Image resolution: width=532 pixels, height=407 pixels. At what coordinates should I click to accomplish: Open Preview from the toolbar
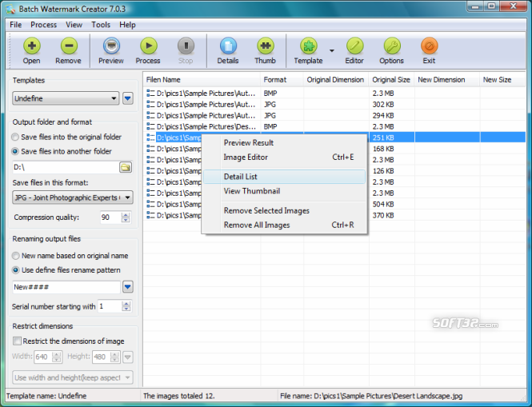click(111, 46)
